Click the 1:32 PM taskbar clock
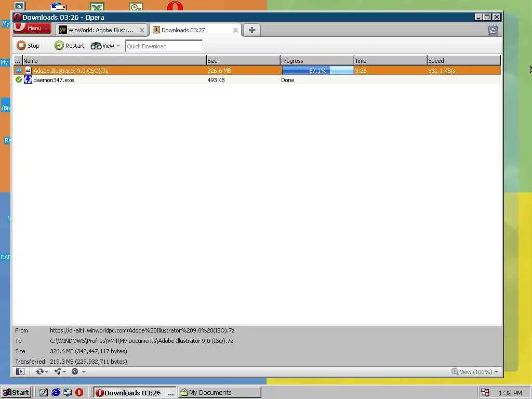Image resolution: width=532 pixels, height=399 pixels. (x=510, y=393)
